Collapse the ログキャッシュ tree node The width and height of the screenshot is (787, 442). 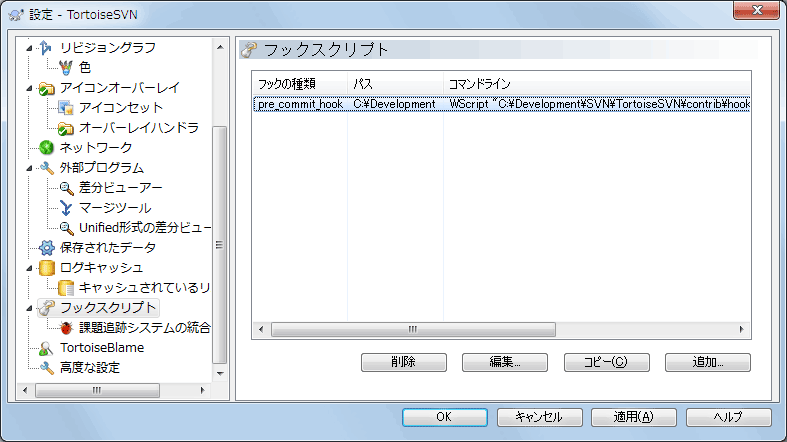point(29,268)
